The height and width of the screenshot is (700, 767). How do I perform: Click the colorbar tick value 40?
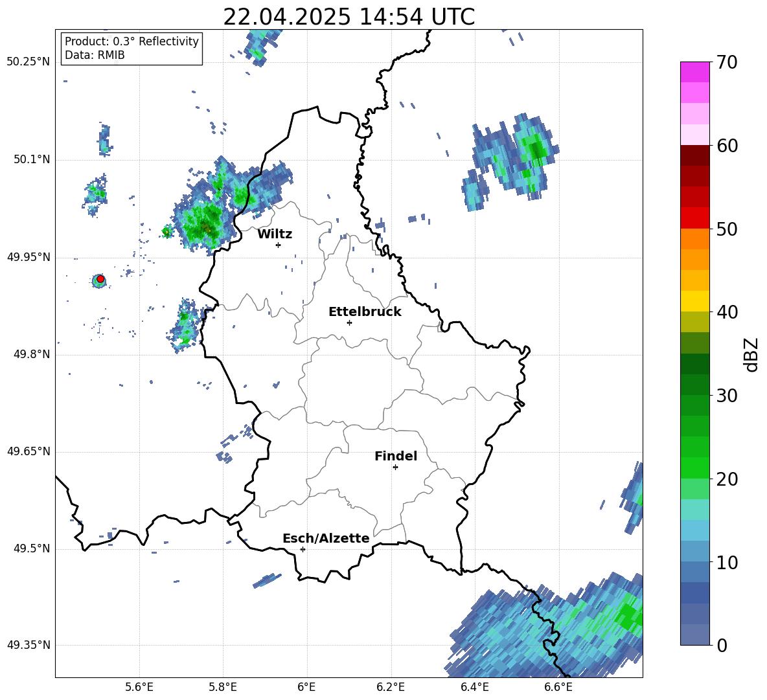tap(727, 312)
